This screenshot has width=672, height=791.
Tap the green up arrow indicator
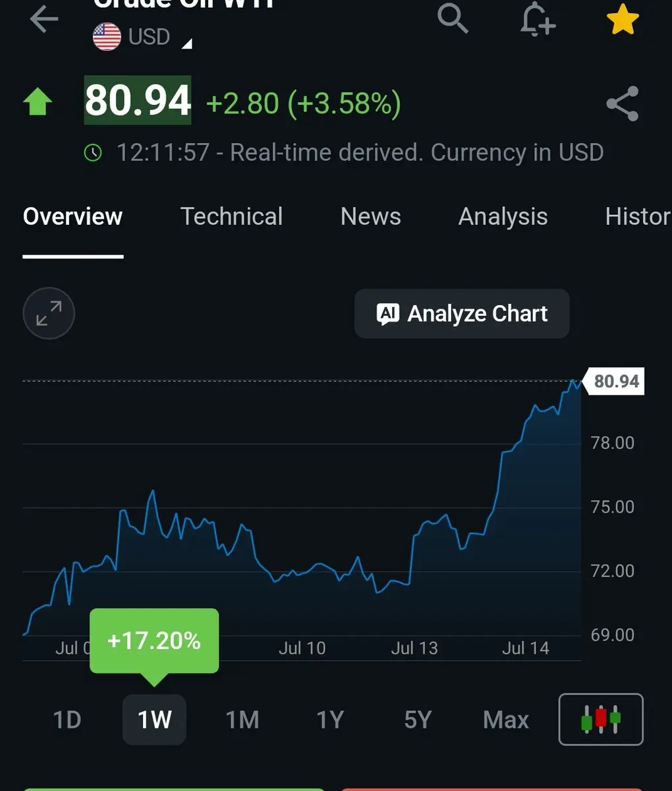point(38,102)
